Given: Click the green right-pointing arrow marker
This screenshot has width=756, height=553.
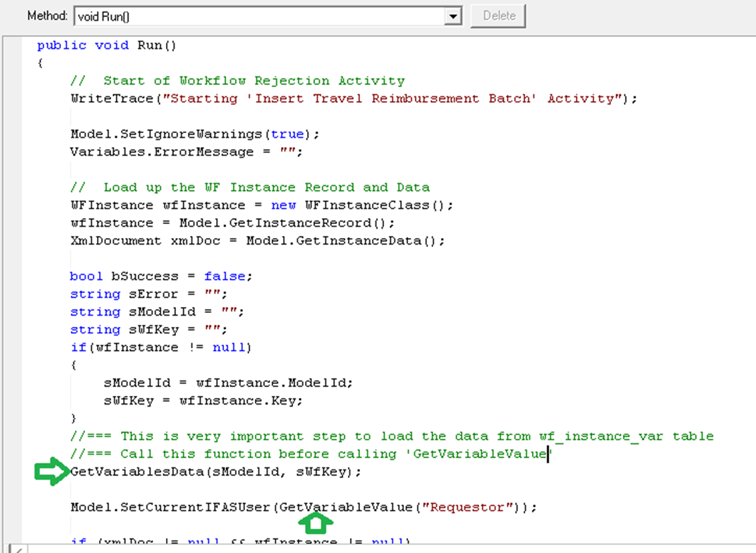Looking at the screenshot, I should (x=51, y=472).
